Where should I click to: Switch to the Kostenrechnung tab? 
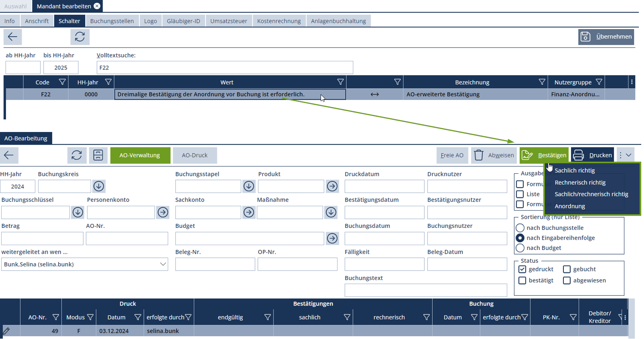tap(279, 21)
